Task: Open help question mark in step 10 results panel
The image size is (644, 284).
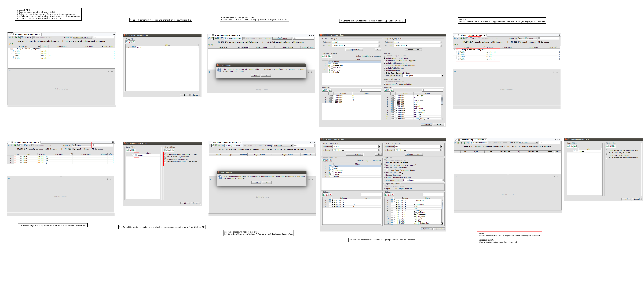Action: [9, 179]
